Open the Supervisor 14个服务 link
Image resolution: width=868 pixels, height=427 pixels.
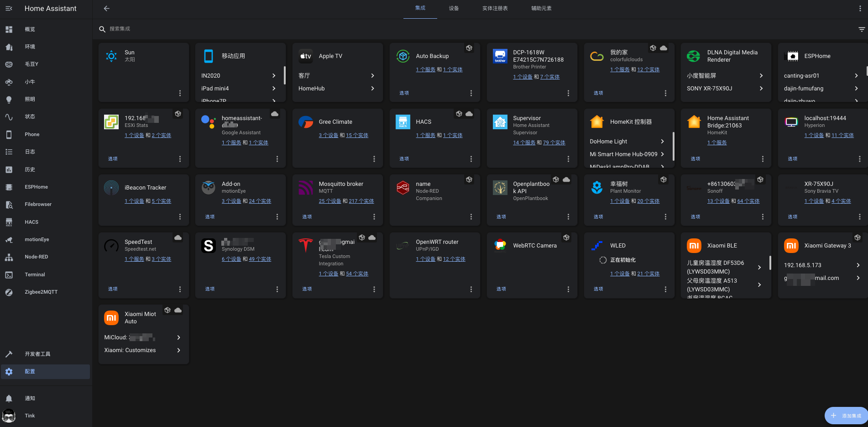pos(524,143)
